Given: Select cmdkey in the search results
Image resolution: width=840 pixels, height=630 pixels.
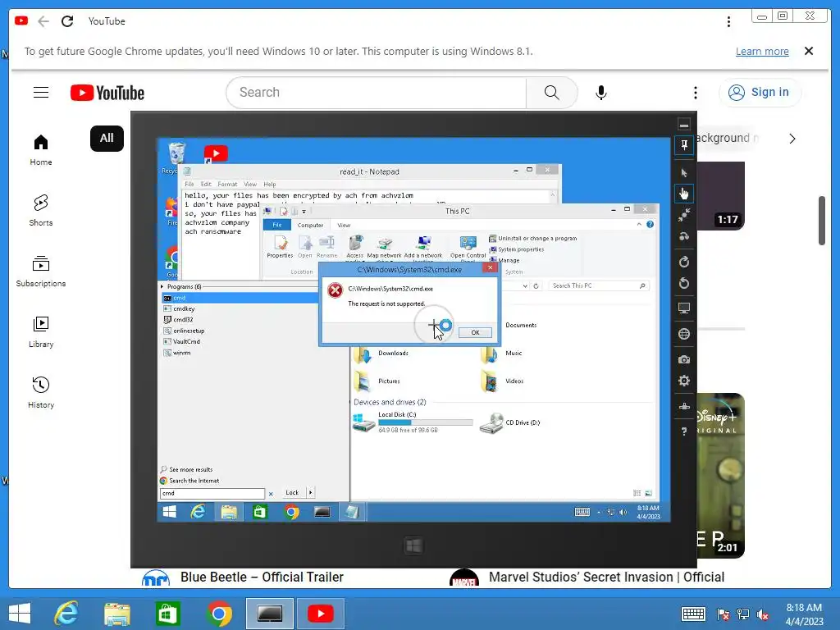Looking at the screenshot, I should click(x=184, y=309).
